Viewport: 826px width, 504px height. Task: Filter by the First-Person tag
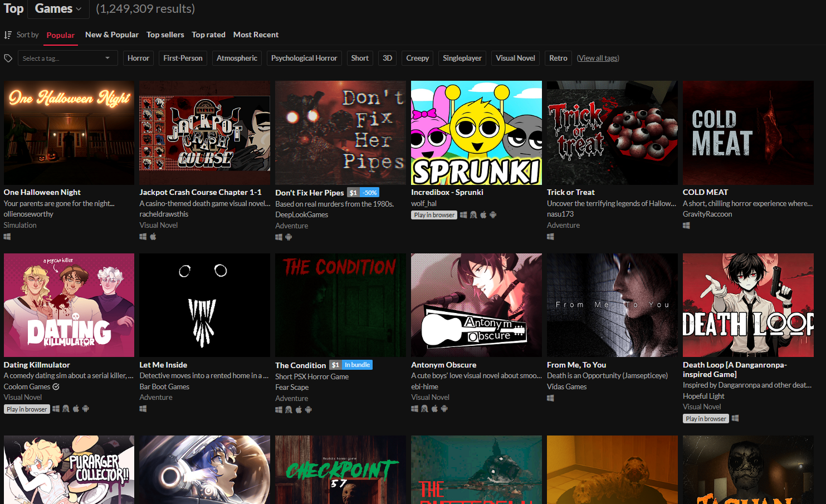tap(183, 58)
